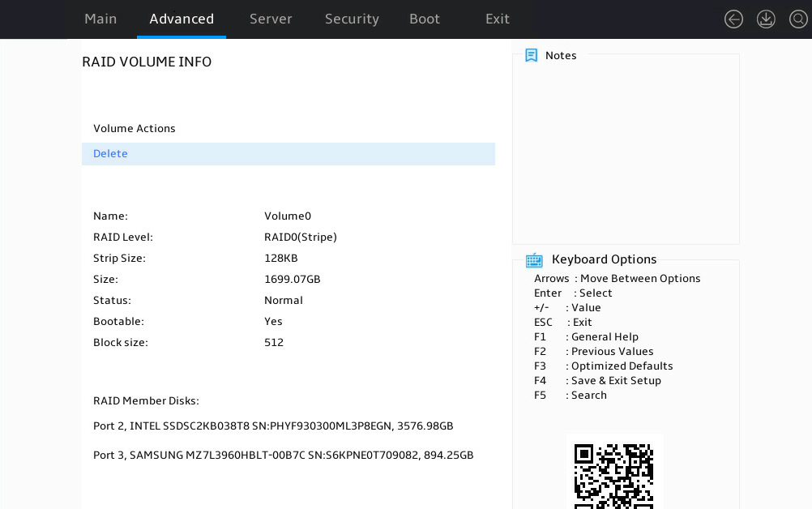This screenshot has height=509, width=812.
Task: Click the RAID Member Disks label
Action: pyautogui.click(x=146, y=400)
